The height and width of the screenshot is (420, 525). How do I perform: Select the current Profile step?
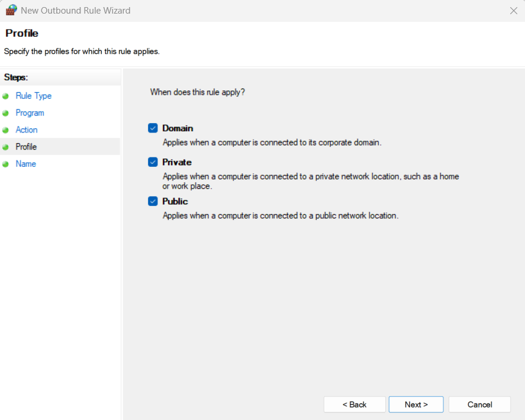point(26,147)
